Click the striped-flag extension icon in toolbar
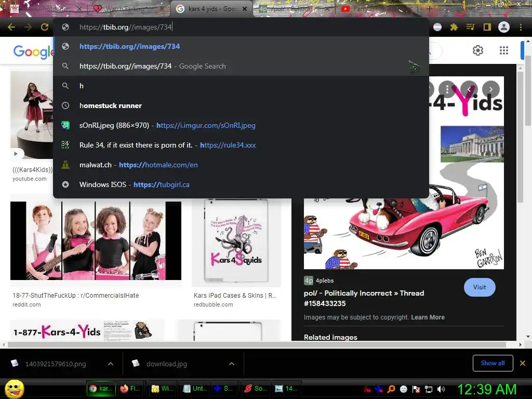The image size is (532, 399). pos(437,27)
